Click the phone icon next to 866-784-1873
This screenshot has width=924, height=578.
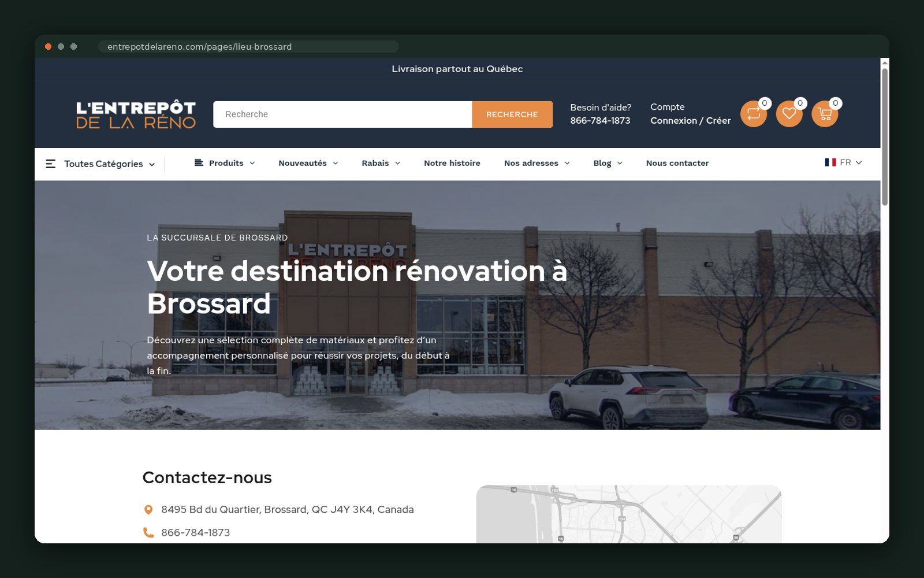[148, 533]
